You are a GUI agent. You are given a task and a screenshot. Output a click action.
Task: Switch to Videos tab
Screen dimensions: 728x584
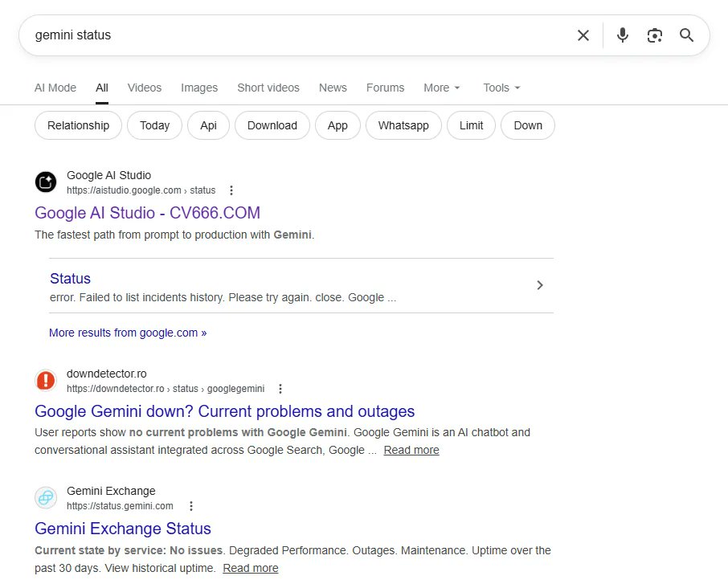pyautogui.click(x=145, y=88)
